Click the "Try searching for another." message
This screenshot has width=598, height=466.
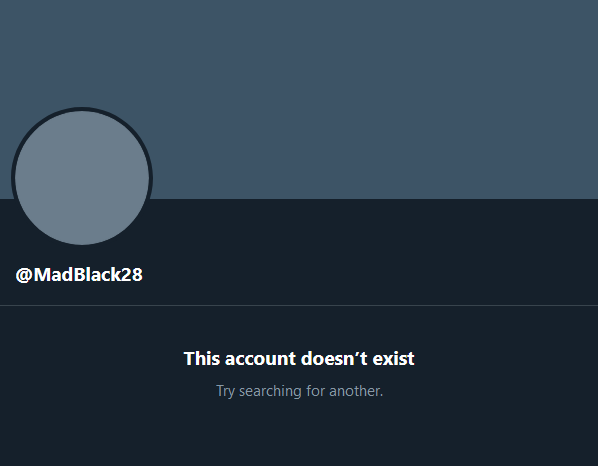[299, 391]
